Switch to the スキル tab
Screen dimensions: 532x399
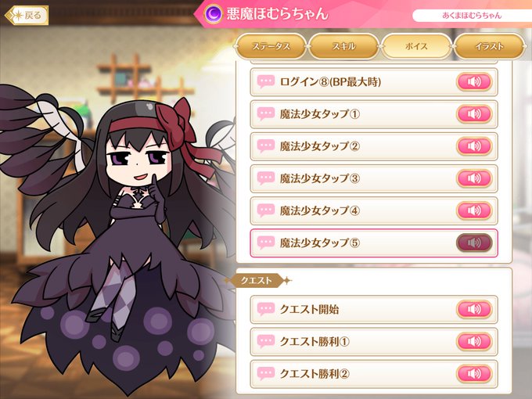[343, 46]
